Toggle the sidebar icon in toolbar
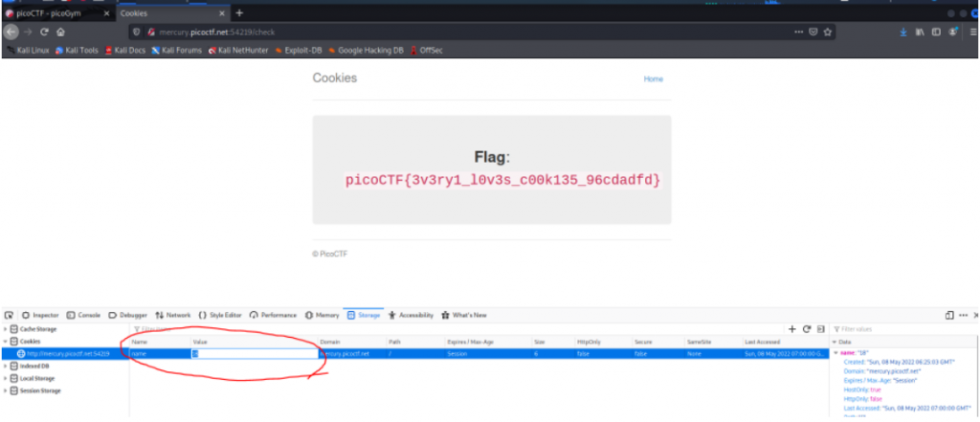 936,32
